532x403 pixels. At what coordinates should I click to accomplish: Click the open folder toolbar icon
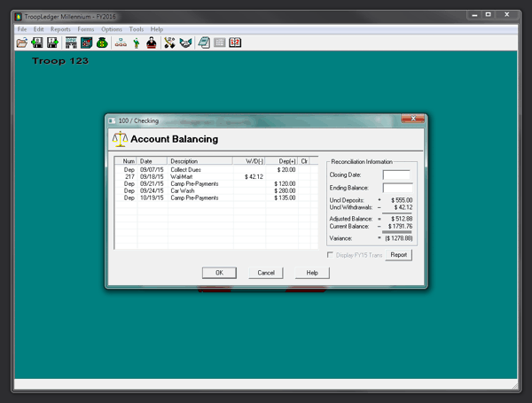[x=22, y=43]
